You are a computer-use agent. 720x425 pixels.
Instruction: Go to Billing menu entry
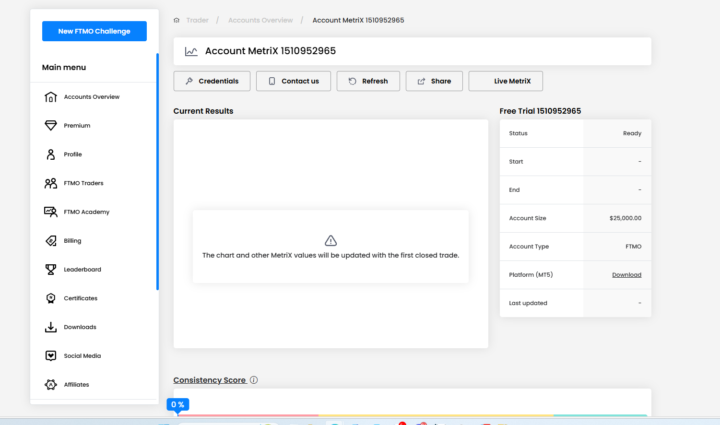pos(72,240)
